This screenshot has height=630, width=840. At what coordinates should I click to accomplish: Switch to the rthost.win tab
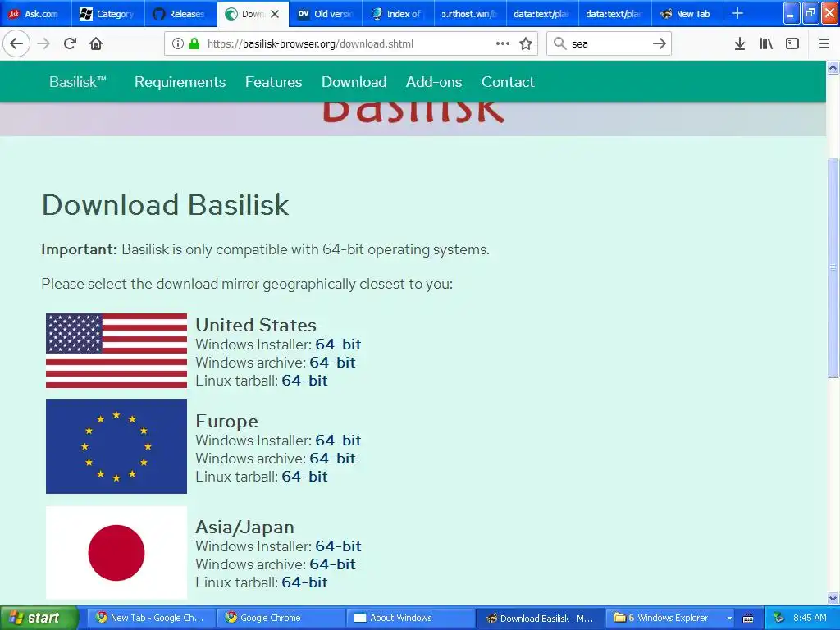(x=470, y=14)
